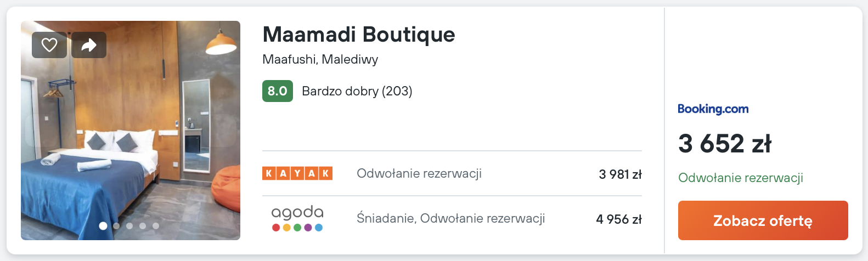Select the KAYAK offer for 3 981 zł
Screen dimensions: 868x261
(x=620, y=174)
